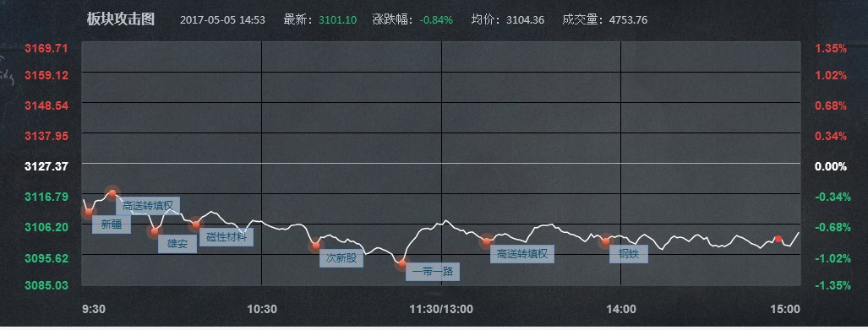Image resolution: width=868 pixels, height=330 pixels.
Task: Click the red marker at 一带一路 low point
Action: (x=402, y=263)
